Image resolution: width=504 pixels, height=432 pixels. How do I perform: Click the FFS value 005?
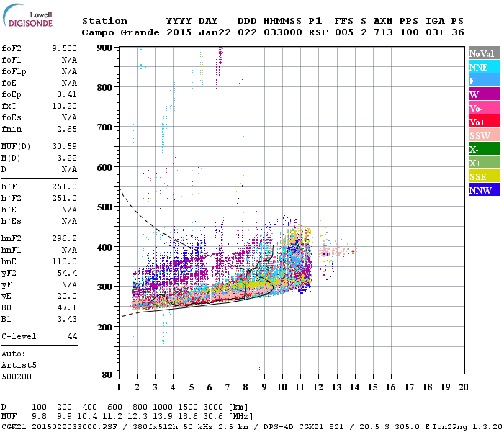tap(344, 32)
